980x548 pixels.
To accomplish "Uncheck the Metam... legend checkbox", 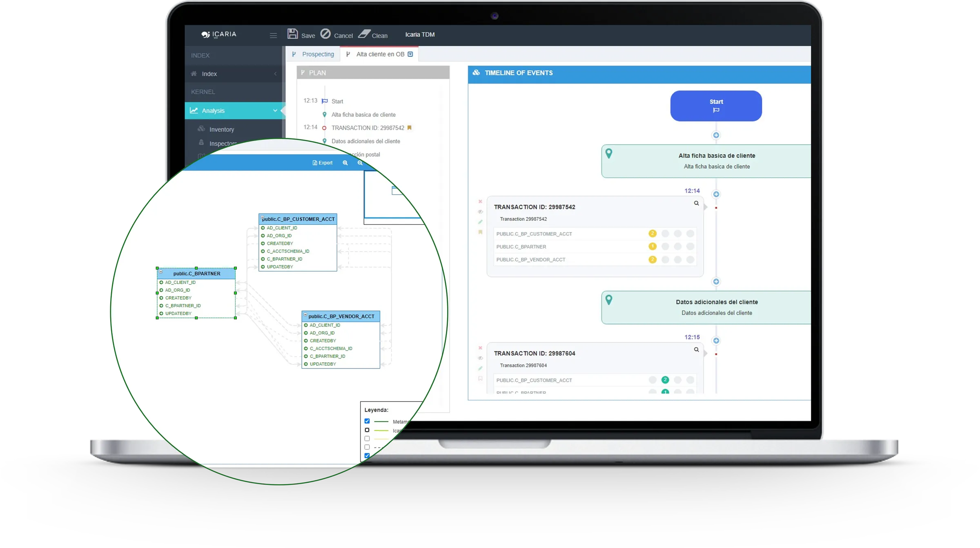I will [x=367, y=421].
